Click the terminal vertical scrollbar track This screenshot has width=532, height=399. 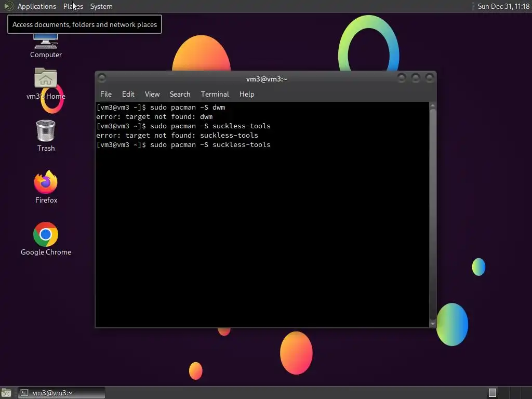pos(433,215)
